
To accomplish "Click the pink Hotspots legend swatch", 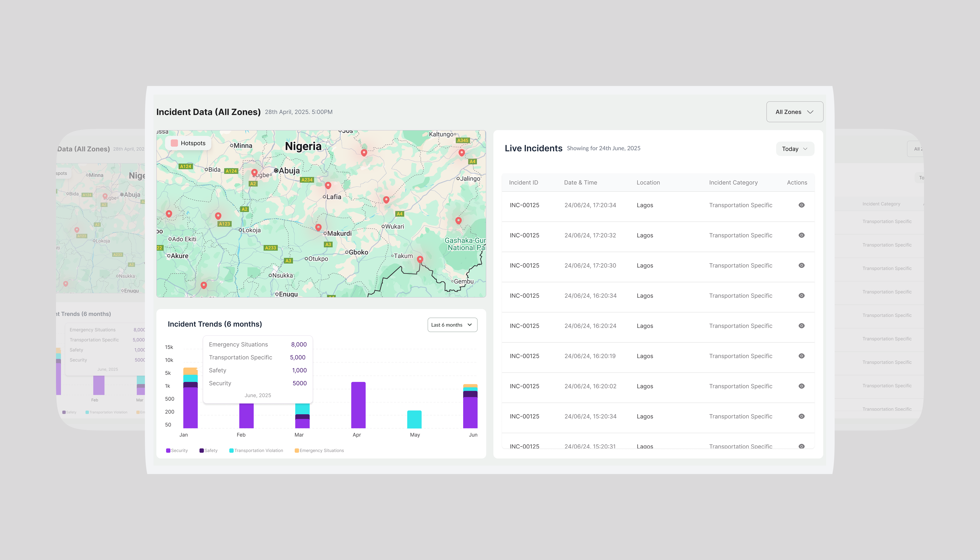I will tap(174, 143).
